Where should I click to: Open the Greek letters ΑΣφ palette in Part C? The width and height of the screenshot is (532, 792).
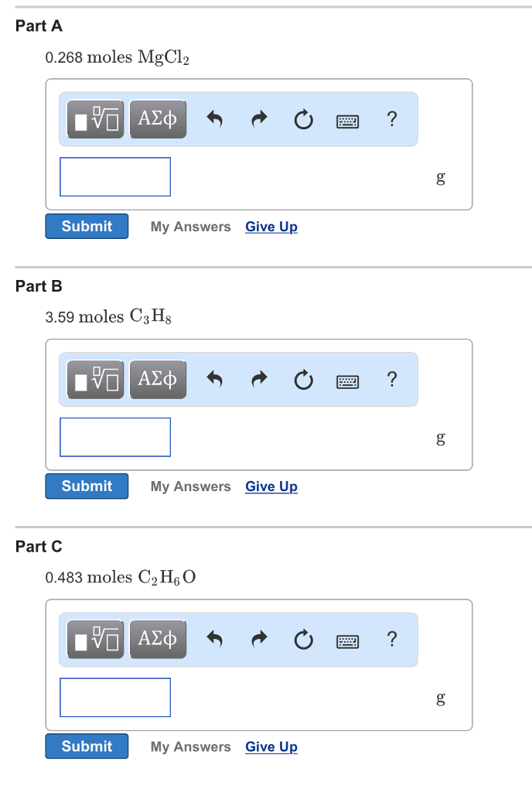(158, 639)
